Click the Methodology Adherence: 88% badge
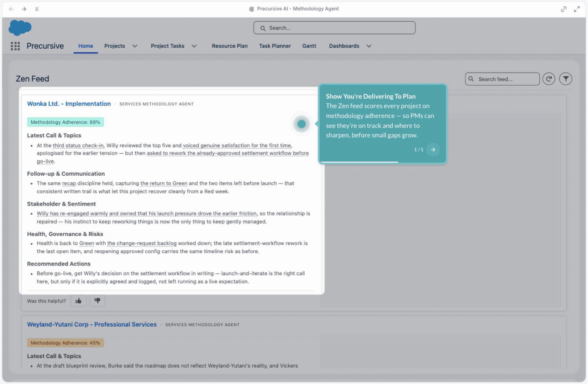The image size is (588, 384). click(x=65, y=122)
